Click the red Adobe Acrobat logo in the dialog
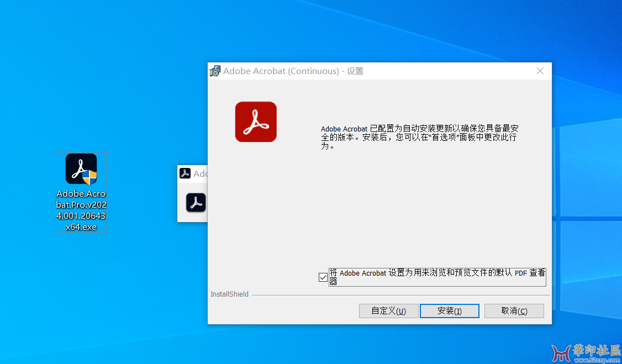622x364 pixels. (x=256, y=122)
